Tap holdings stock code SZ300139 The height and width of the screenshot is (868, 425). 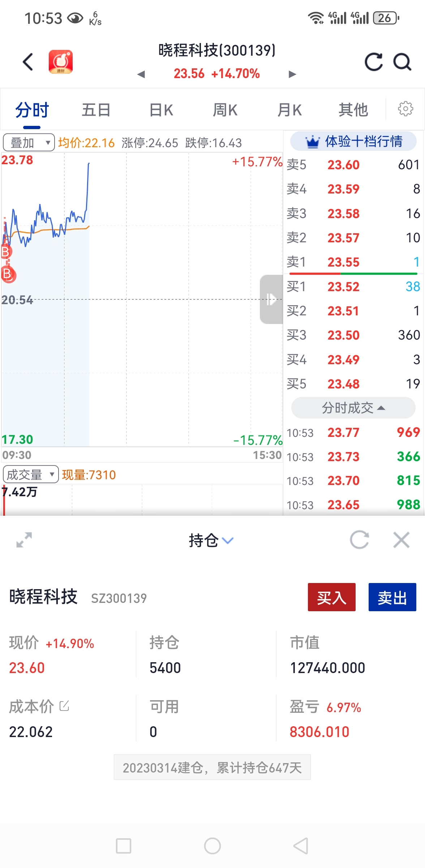pyautogui.click(x=119, y=599)
